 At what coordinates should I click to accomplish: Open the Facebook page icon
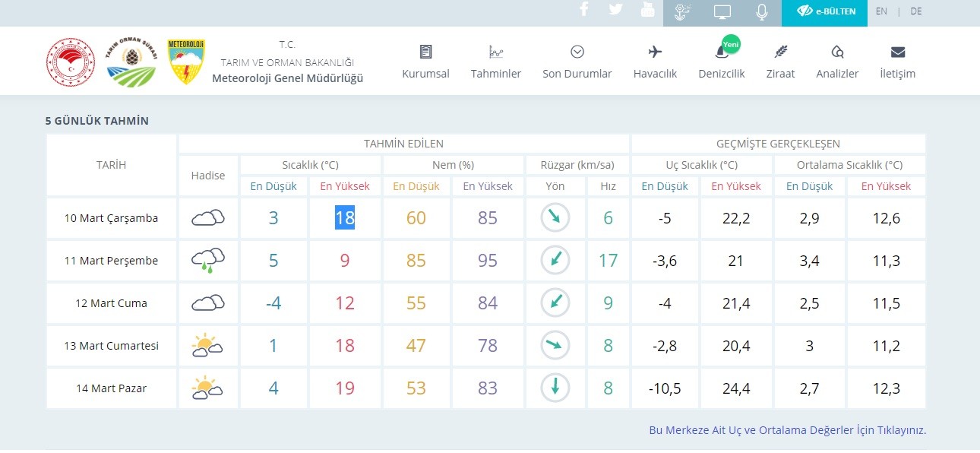point(584,10)
